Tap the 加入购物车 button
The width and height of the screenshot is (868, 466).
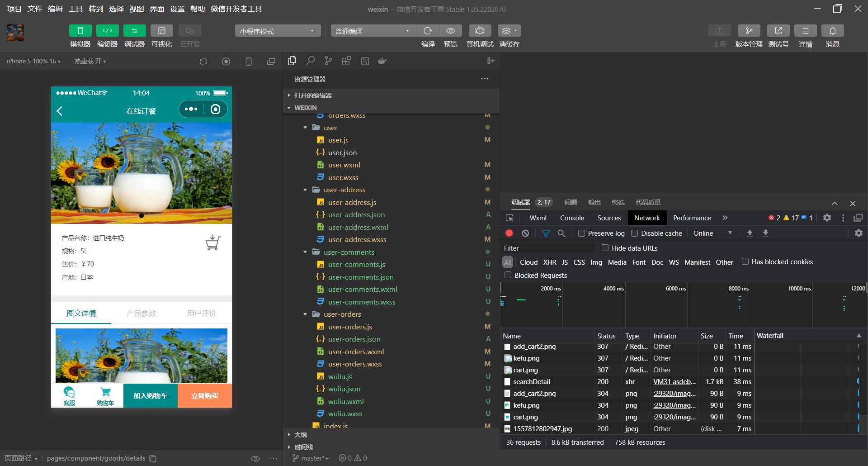tap(150, 396)
